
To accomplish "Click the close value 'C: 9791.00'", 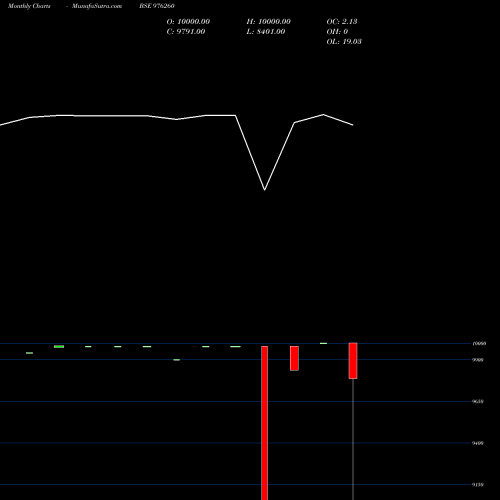I will click(186, 32).
